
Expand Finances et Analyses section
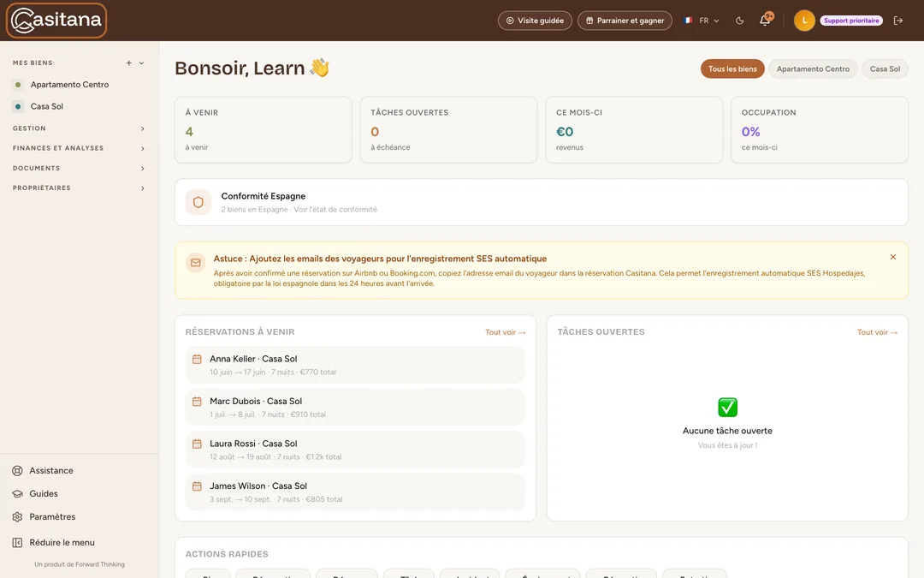[79, 148]
